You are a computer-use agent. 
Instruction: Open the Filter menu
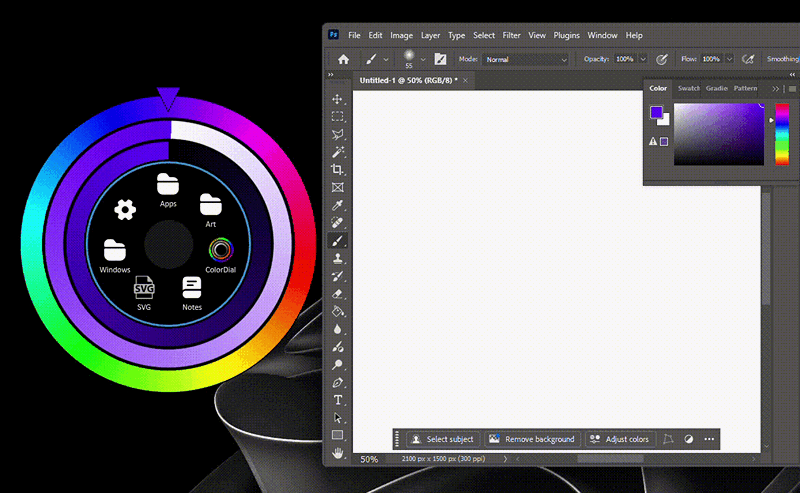[x=511, y=35]
